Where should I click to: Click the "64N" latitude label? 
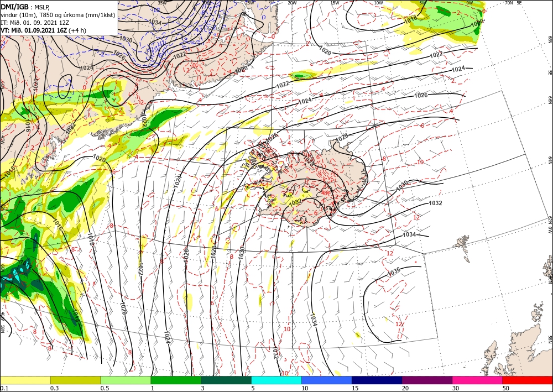550,160
